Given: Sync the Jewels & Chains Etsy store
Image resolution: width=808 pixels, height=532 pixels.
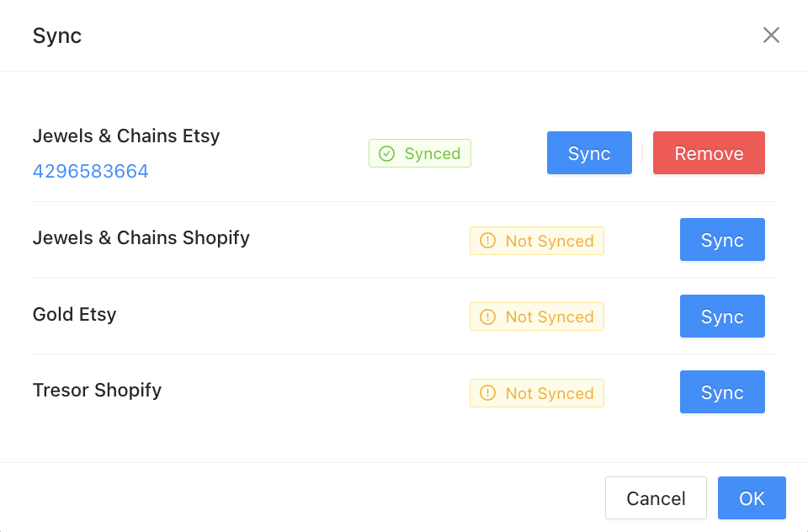Looking at the screenshot, I should (x=589, y=153).
